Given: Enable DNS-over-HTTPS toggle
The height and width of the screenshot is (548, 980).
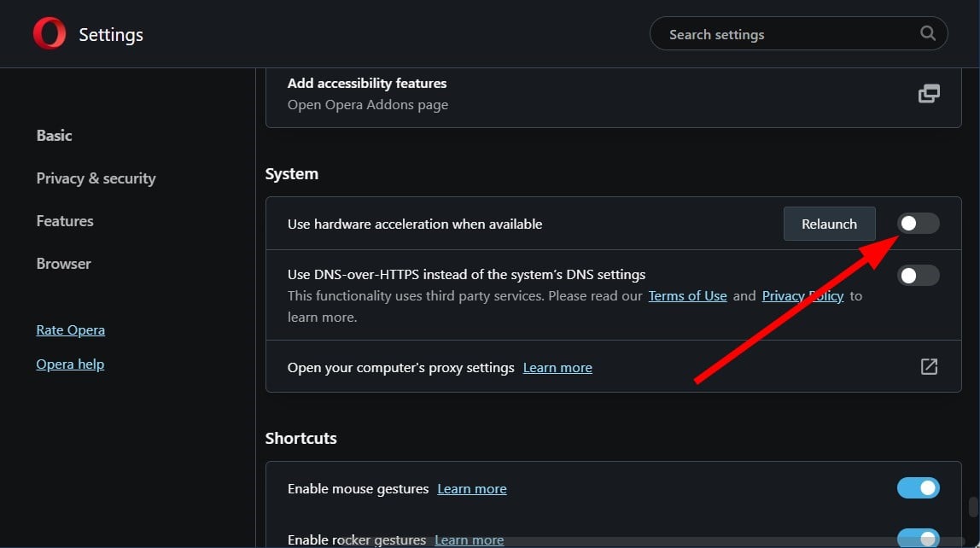Looking at the screenshot, I should pyautogui.click(x=919, y=275).
